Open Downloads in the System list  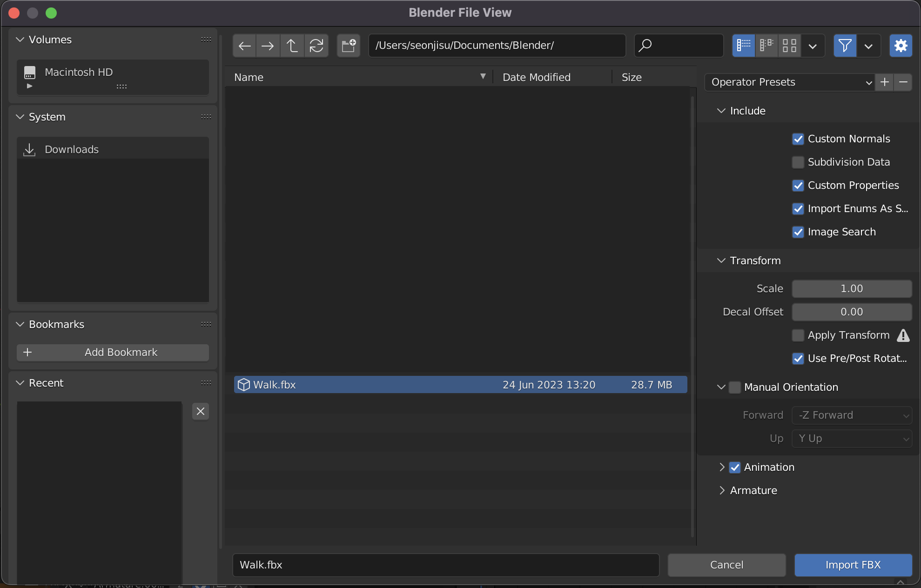(x=72, y=149)
